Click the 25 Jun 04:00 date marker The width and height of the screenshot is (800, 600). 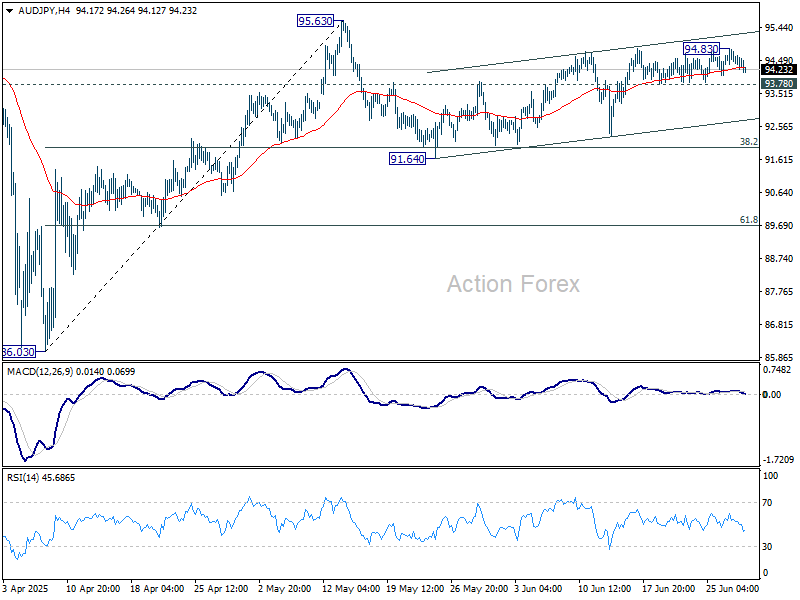click(x=732, y=588)
